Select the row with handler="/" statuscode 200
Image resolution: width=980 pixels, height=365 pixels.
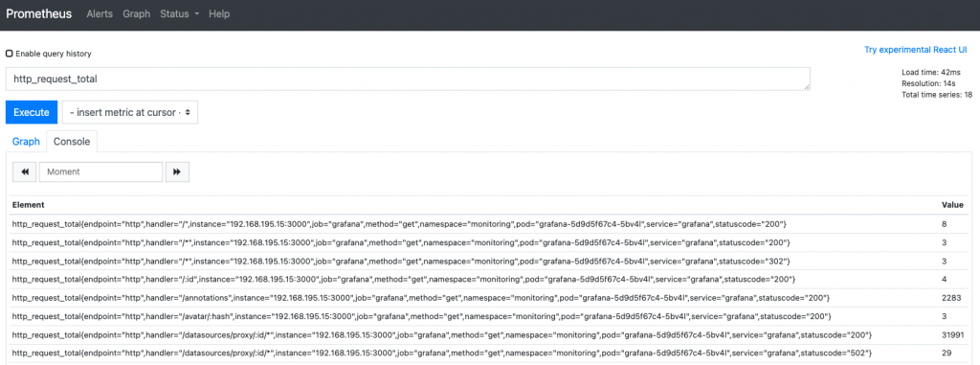point(489,223)
